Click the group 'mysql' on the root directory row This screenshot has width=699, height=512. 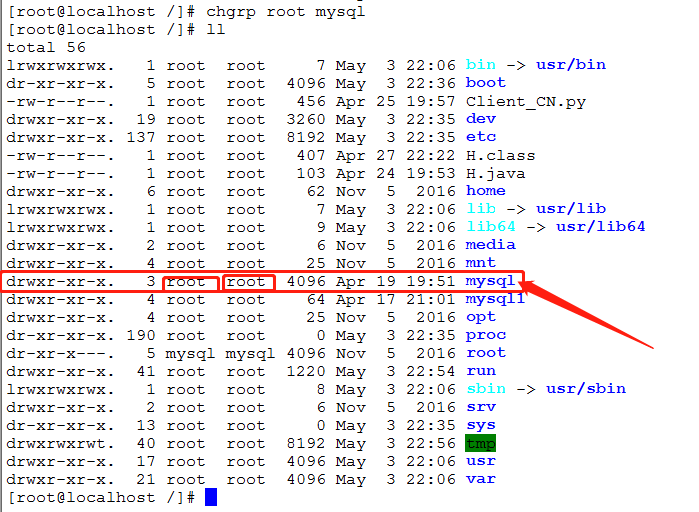[x=250, y=354]
